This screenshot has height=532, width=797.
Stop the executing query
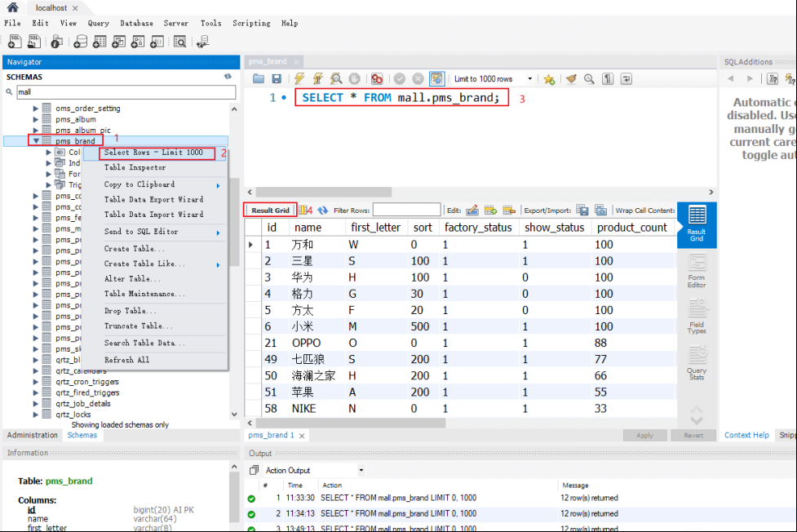coord(355,79)
